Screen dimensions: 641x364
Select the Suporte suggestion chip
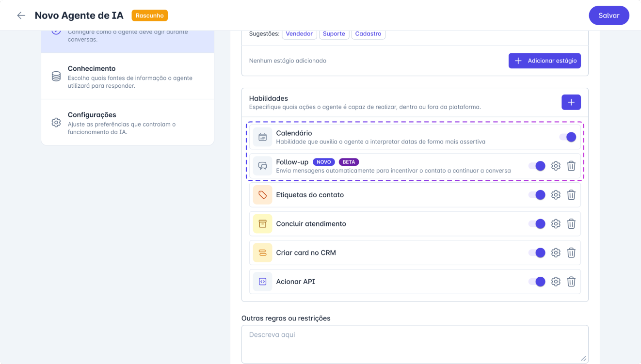(x=334, y=34)
